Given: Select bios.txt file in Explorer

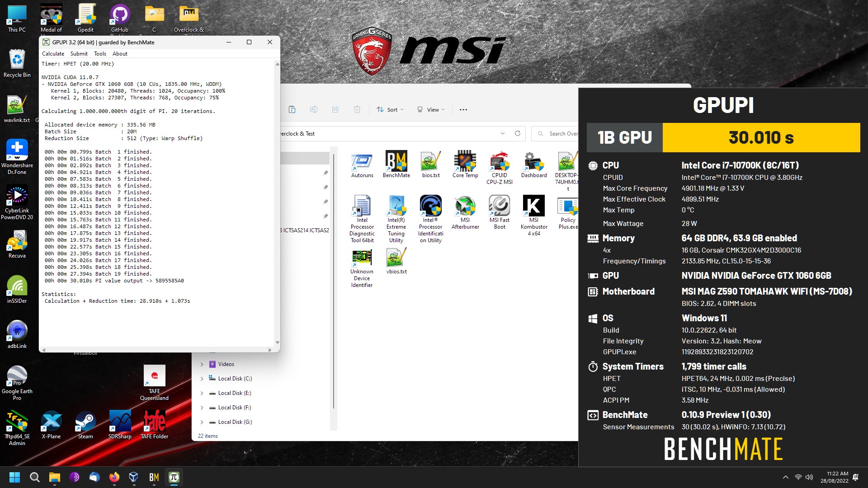Looking at the screenshot, I should 431,164.
